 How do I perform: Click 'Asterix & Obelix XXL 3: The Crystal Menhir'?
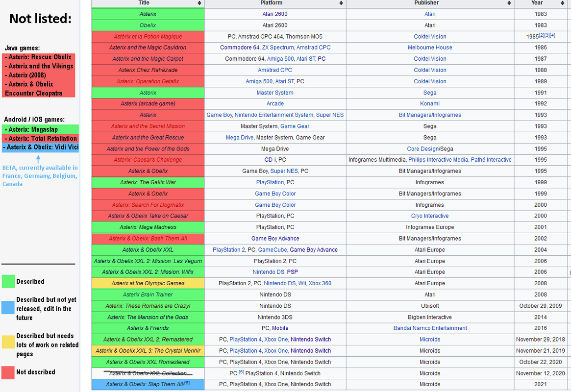tap(148, 350)
